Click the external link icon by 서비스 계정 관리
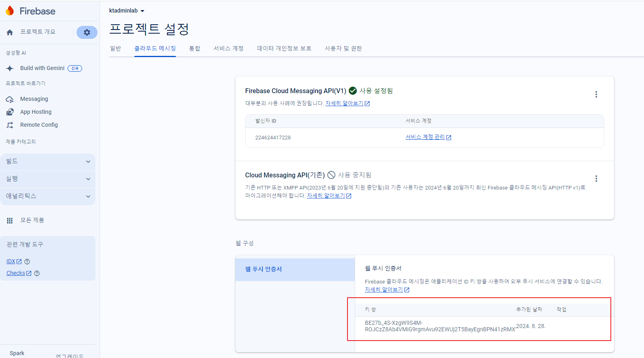Screen dimensions: 644x358 click(x=449, y=138)
